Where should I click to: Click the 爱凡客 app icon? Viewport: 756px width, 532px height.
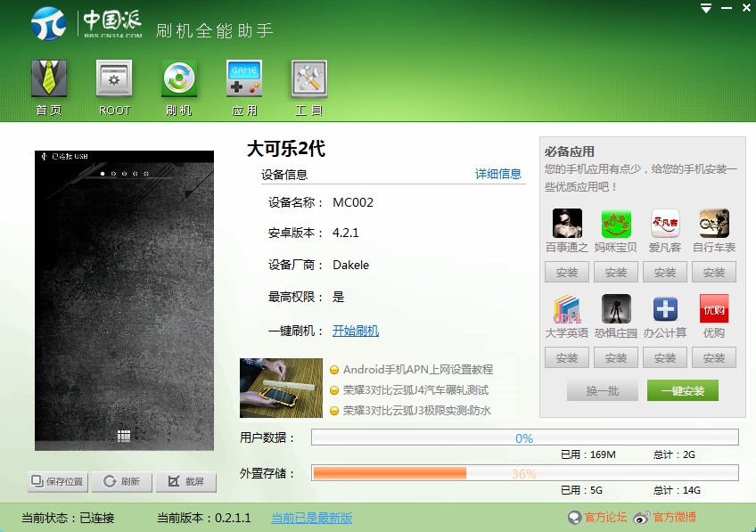tap(665, 223)
